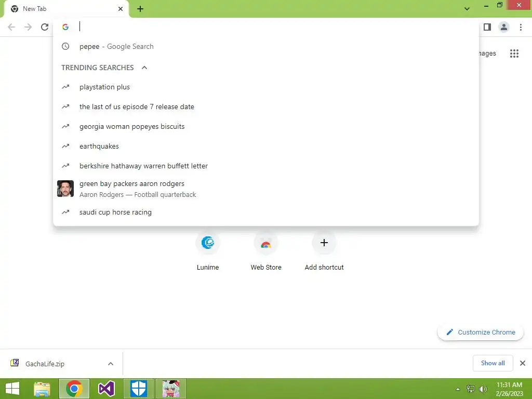Select saudi cup horse racing suggestion

(x=266, y=212)
